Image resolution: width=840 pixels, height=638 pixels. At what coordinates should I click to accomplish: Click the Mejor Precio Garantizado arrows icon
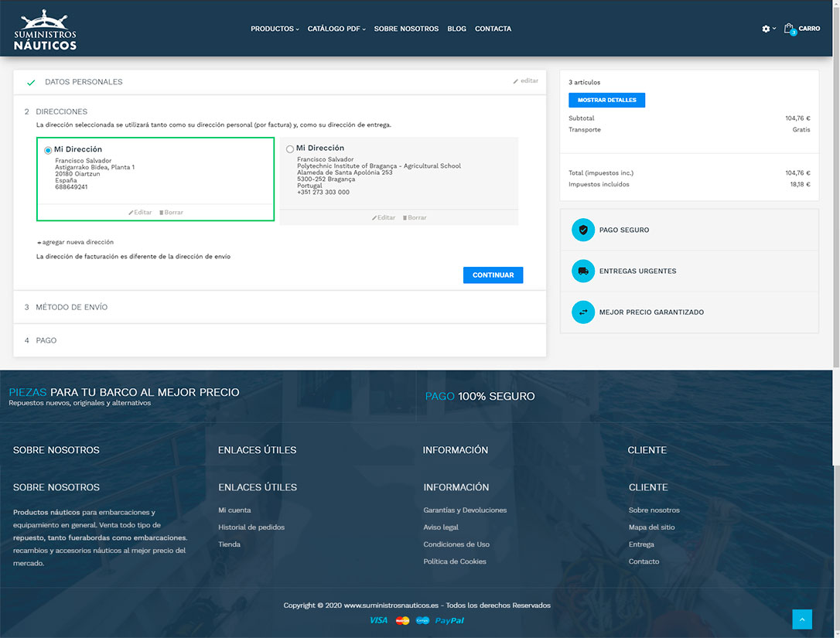point(582,312)
